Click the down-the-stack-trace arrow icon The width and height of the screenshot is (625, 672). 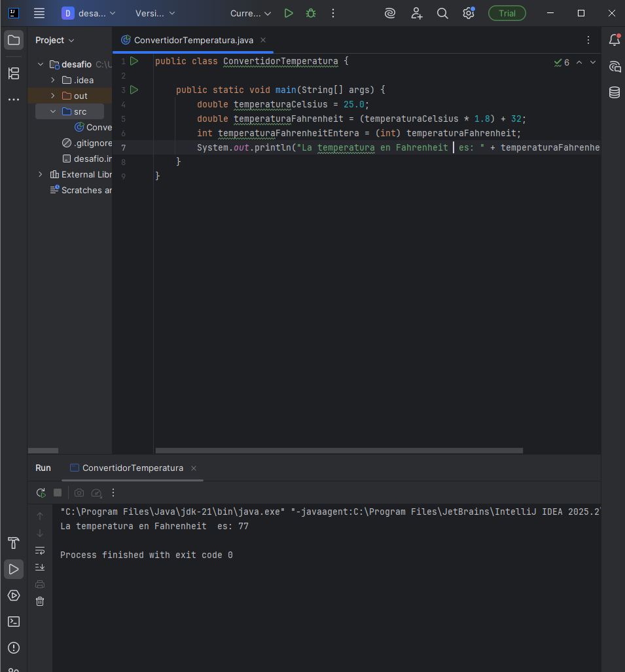click(x=40, y=533)
